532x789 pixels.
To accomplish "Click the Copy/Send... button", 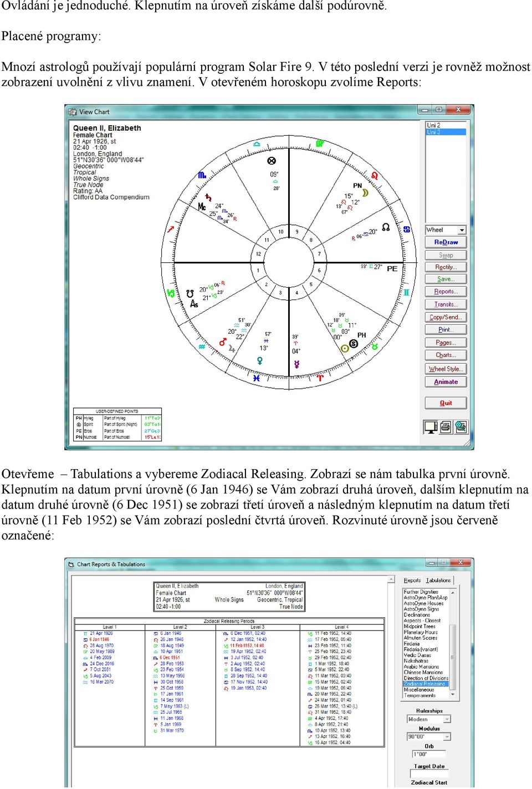I will click(446, 317).
